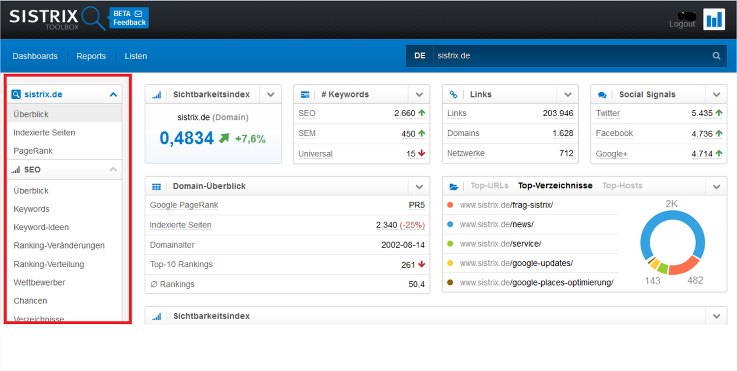Click SEM in the Keywords box
The width and height of the screenshot is (737, 371).
coord(307,134)
